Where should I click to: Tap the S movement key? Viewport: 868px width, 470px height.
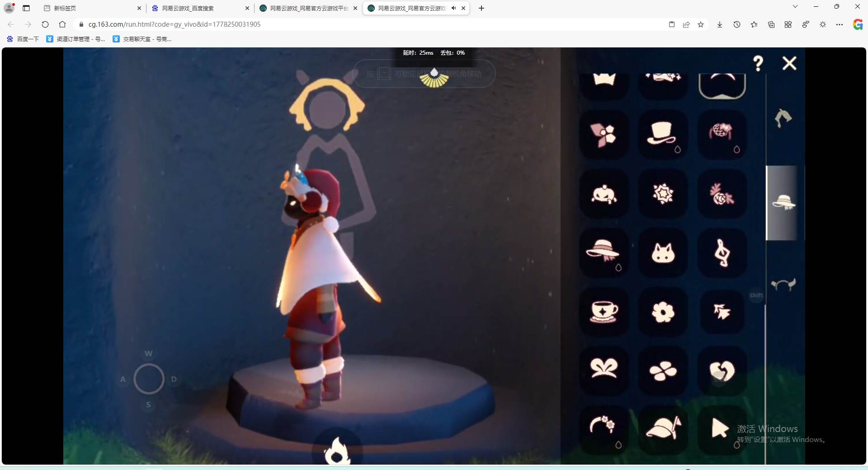[x=148, y=404]
